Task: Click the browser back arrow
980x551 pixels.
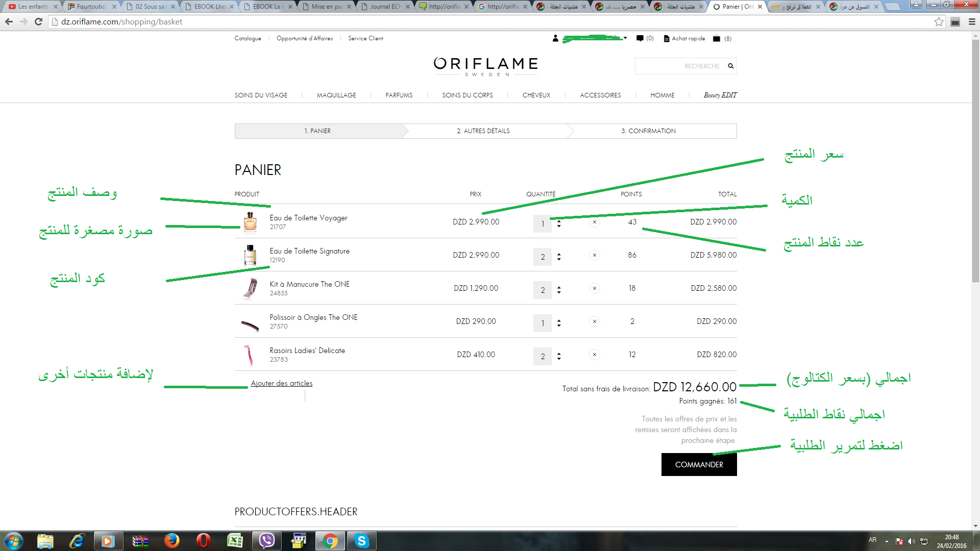Action: pos(9,21)
